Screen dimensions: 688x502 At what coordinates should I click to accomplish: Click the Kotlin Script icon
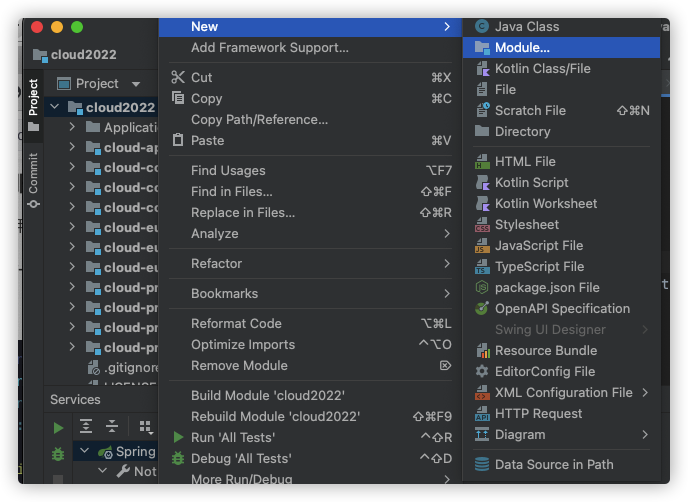(x=482, y=183)
